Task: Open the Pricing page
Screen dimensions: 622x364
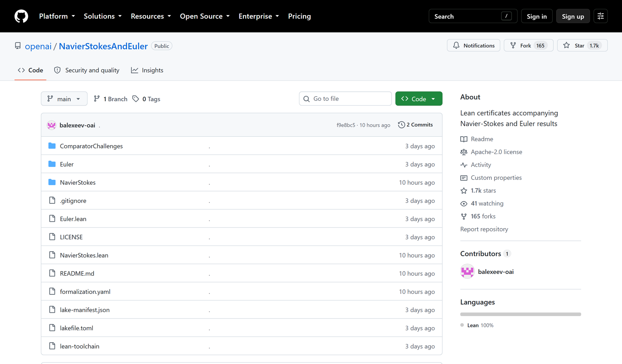Action: [299, 16]
